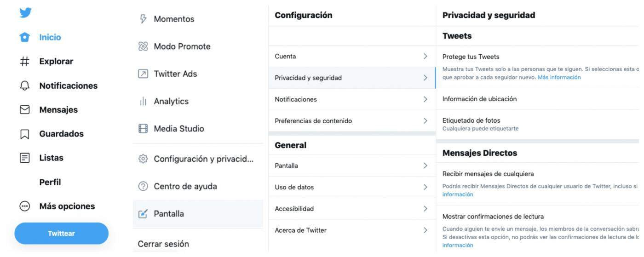Image resolution: width=644 pixels, height=257 pixels.
Task: Open the Centro de ayuda question icon
Action: point(143,186)
